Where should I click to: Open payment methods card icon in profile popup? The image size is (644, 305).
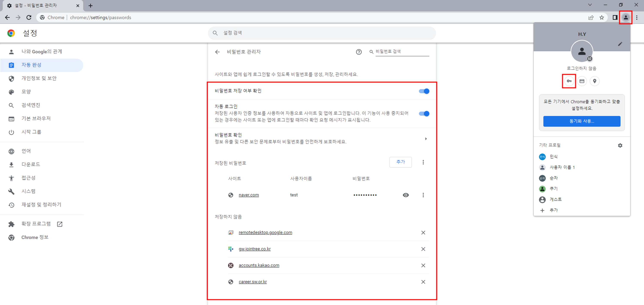pos(582,81)
